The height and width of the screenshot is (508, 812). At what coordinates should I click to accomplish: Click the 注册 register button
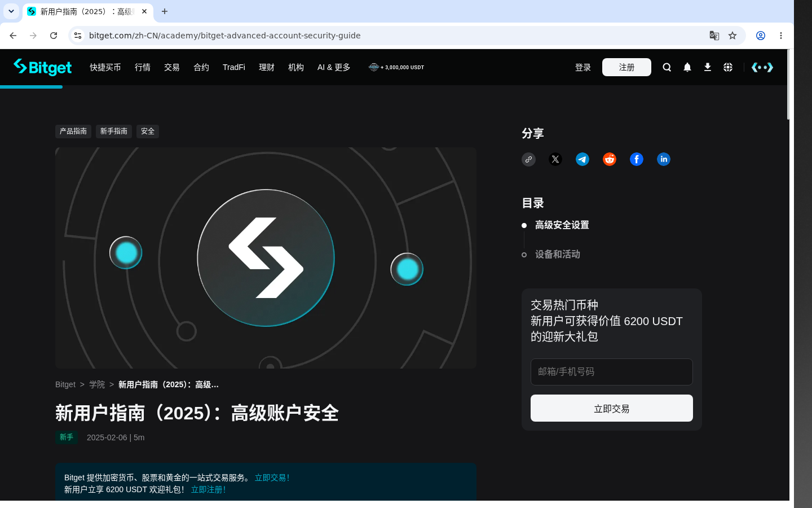click(x=626, y=67)
